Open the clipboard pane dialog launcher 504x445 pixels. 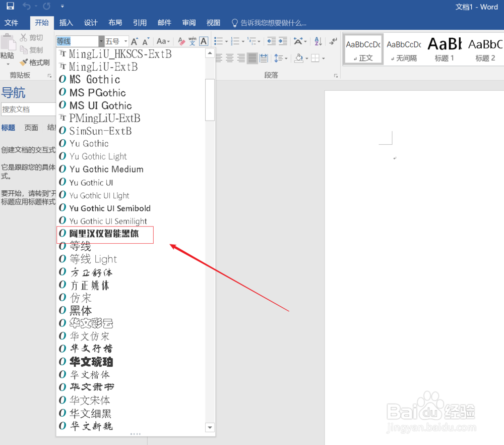pyautogui.click(x=49, y=76)
